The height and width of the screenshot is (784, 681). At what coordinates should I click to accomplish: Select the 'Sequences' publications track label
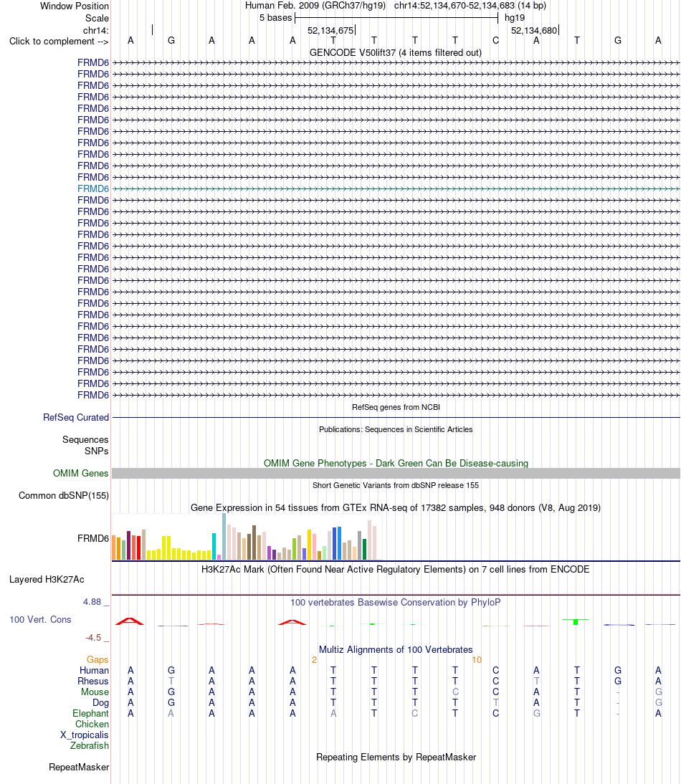(x=85, y=439)
